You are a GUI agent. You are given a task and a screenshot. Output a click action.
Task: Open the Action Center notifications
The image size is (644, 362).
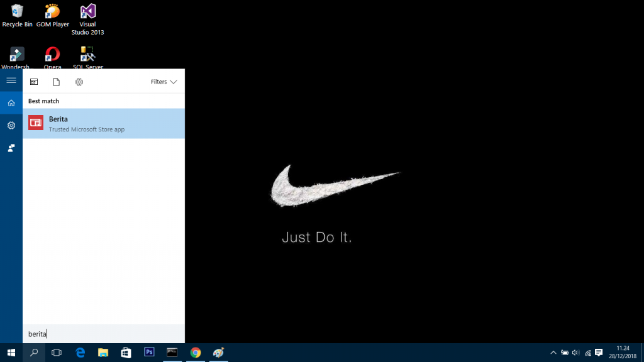pos(599,353)
